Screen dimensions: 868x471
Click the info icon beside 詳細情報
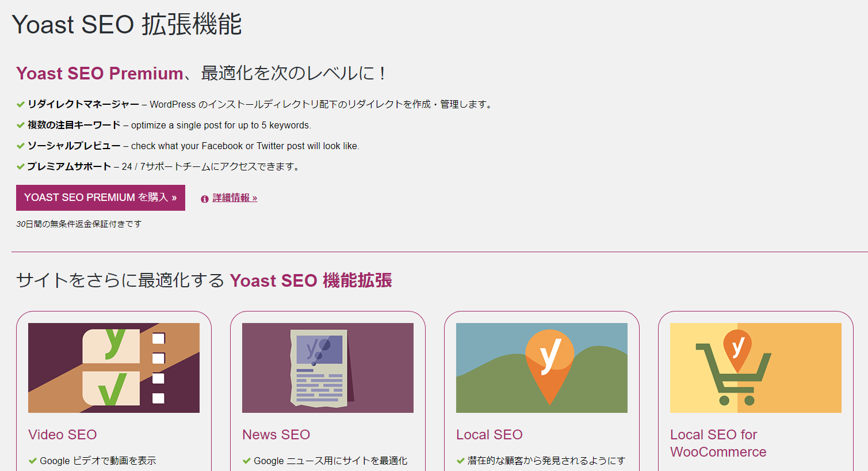(204, 199)
